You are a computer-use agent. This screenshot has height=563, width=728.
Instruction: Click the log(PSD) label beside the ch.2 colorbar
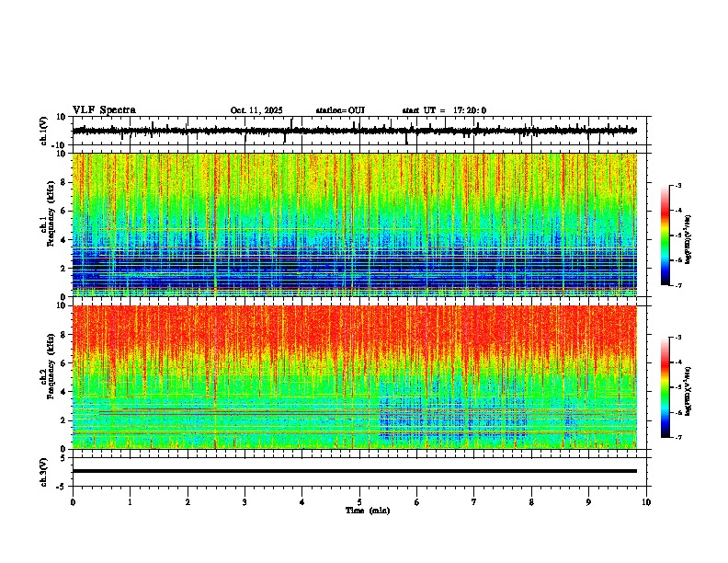(688, 392)
